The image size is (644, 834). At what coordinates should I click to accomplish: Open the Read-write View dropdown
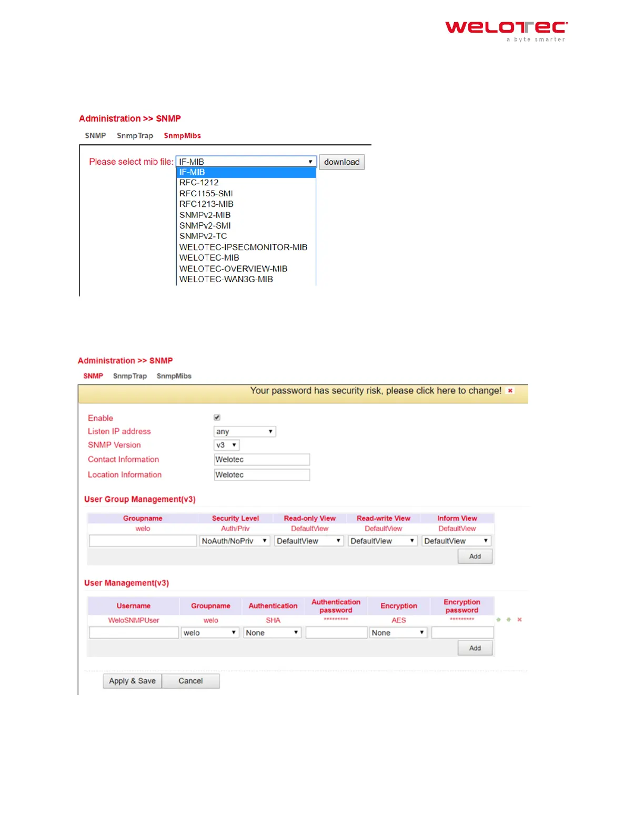click(383, 541)
